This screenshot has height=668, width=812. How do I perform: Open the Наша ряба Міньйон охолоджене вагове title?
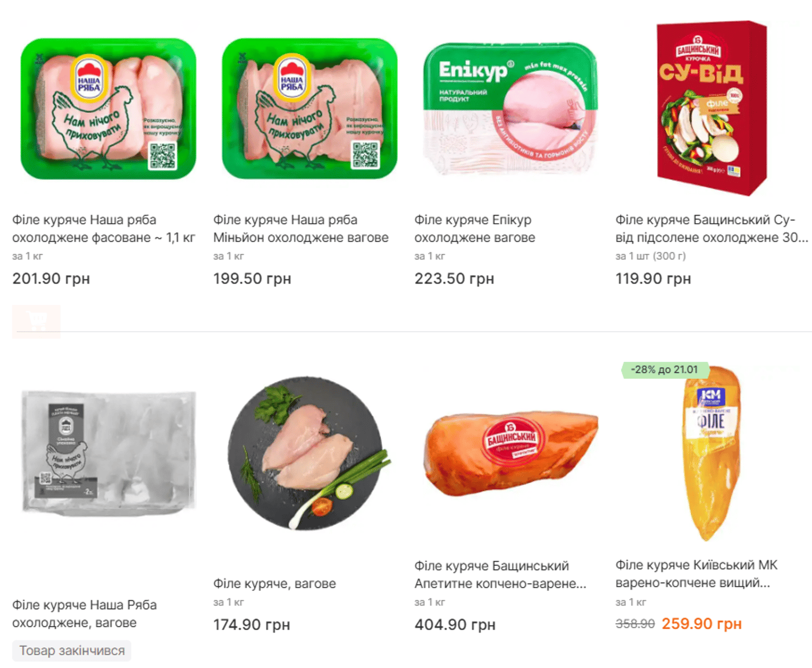coord(300,228)
